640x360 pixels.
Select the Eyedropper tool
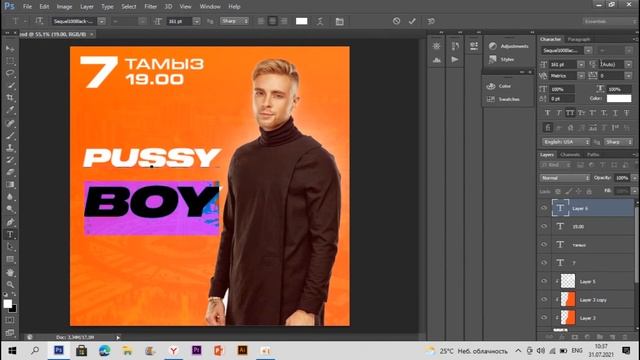point(10,110)
